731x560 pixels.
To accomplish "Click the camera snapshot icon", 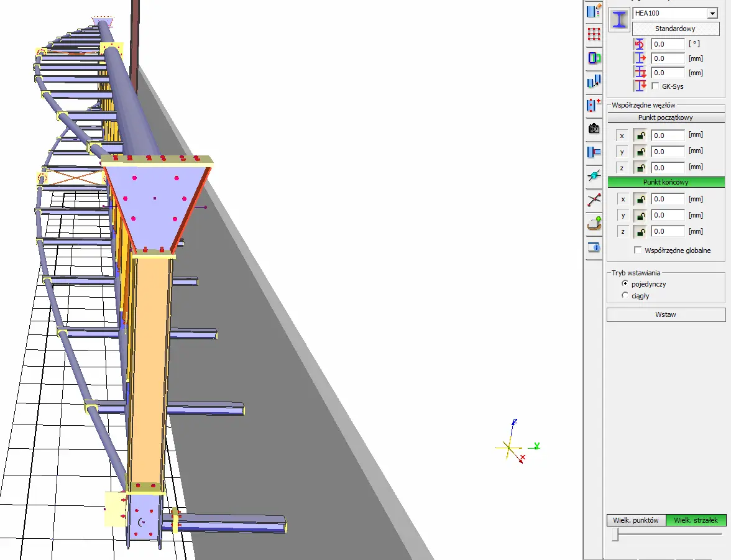I will 594,129.
